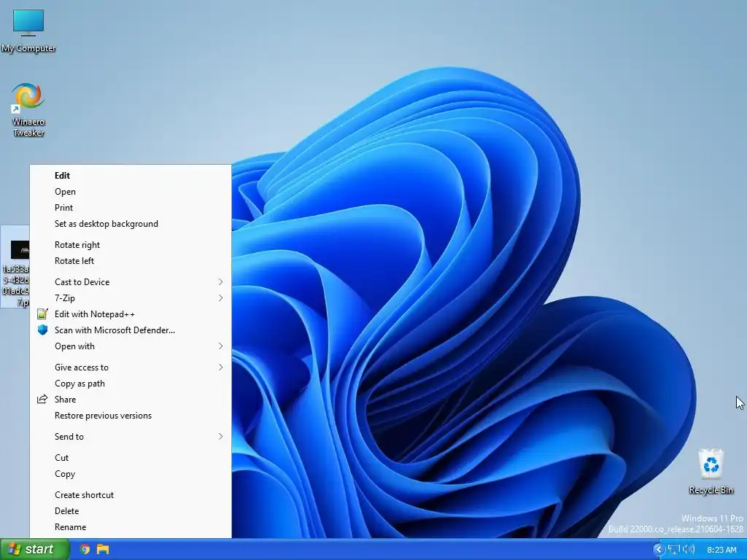The width and height of the screenshot is (747, 560).
Task: Open File Explorer folder icon on taskbar
Action: [103, 549]
